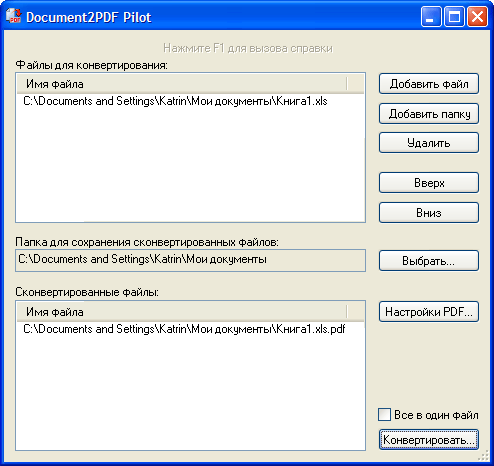Select Книга1.xls in the files to convert list
The width and height of the screenshot is (494, 466).
point(175,101)
